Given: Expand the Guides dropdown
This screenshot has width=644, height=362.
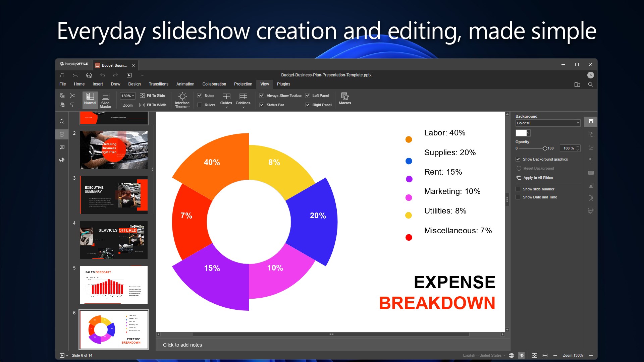Looking at the screenshot, I should click(x=226, y=100).
